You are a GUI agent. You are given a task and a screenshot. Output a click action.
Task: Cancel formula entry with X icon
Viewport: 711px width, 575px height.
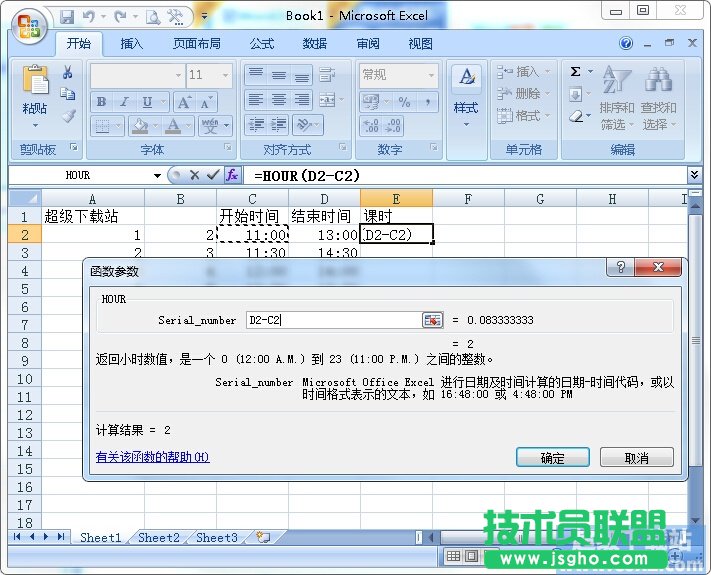point(195,175)
